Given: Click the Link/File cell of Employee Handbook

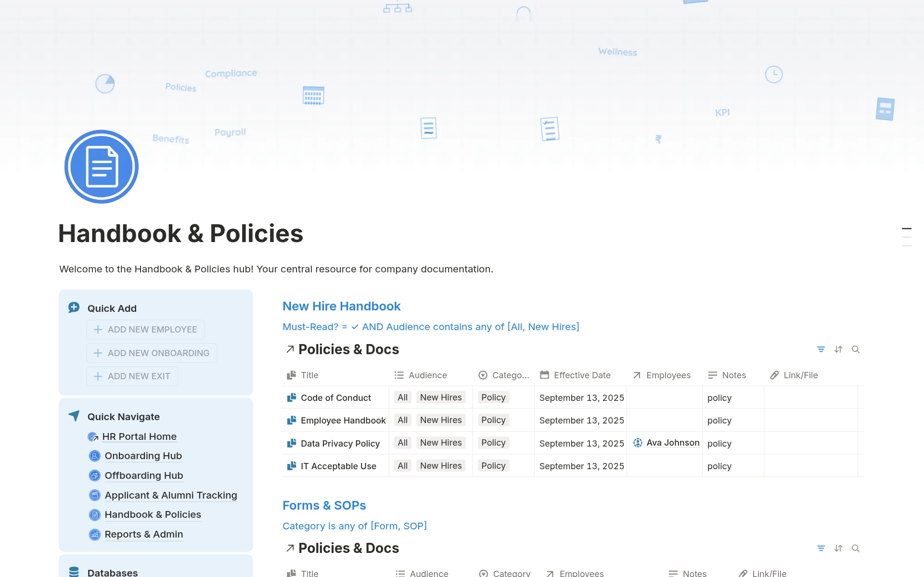Looking at the screenshot, I should (x=811, y=420).
